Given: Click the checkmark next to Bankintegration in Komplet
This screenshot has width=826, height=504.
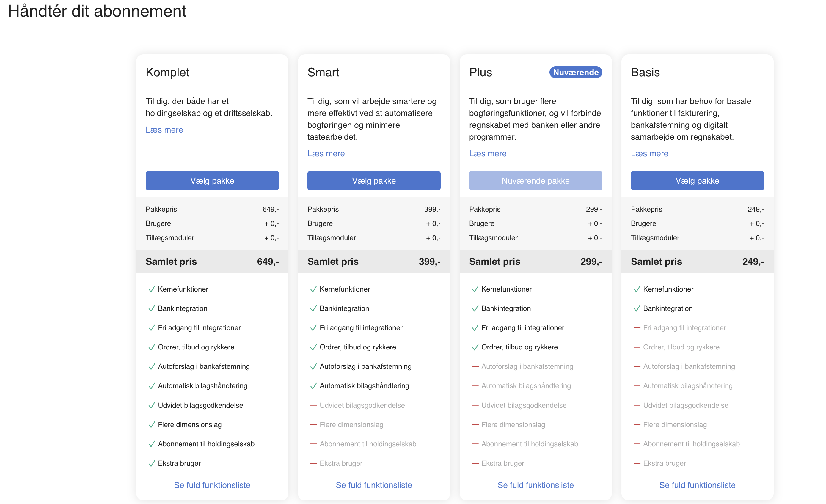Looking at the screenshot, I should coord(152,308).
